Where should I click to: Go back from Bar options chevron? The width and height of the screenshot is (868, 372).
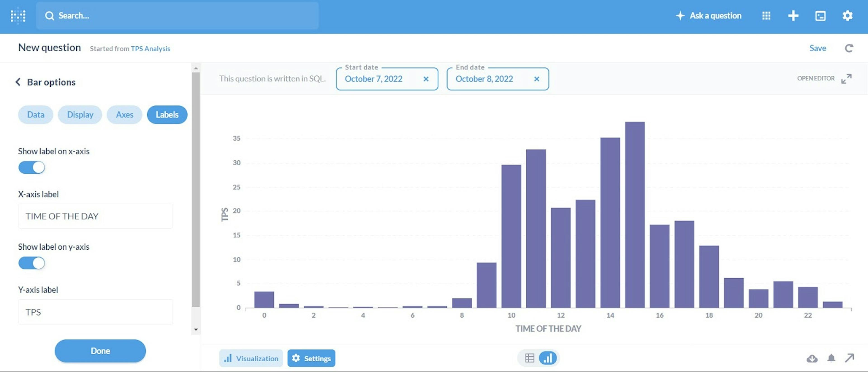coord(18,82)
